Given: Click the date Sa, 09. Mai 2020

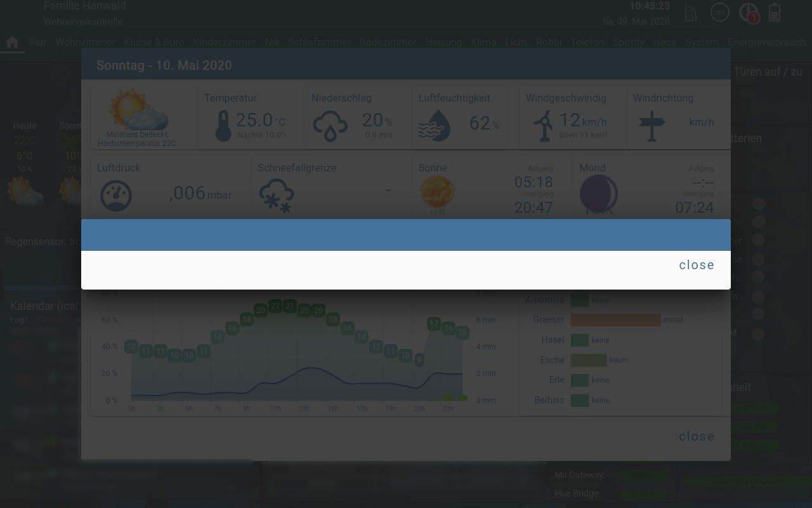Looking at the screenshot, I should click(x=636, y=22).
